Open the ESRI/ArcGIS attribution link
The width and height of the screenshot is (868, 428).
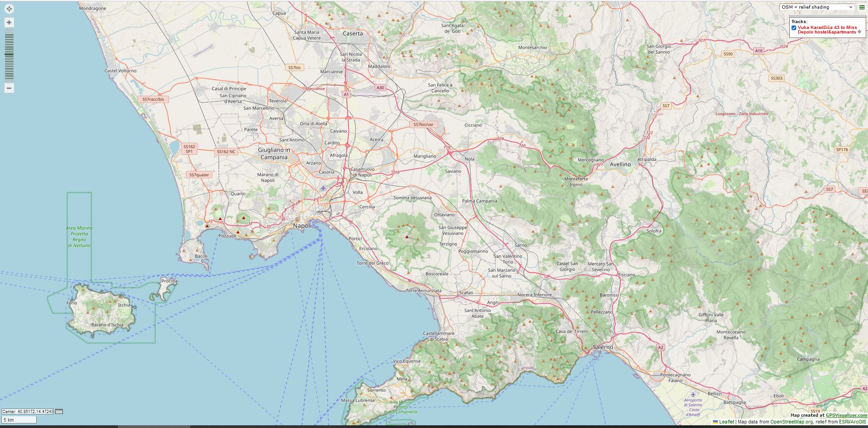[x=853, y=422]
